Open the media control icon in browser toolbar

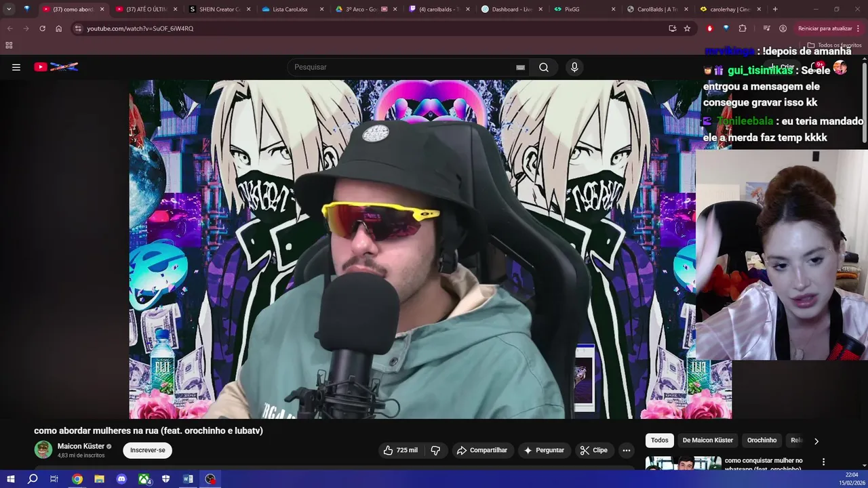coord(766,28)
